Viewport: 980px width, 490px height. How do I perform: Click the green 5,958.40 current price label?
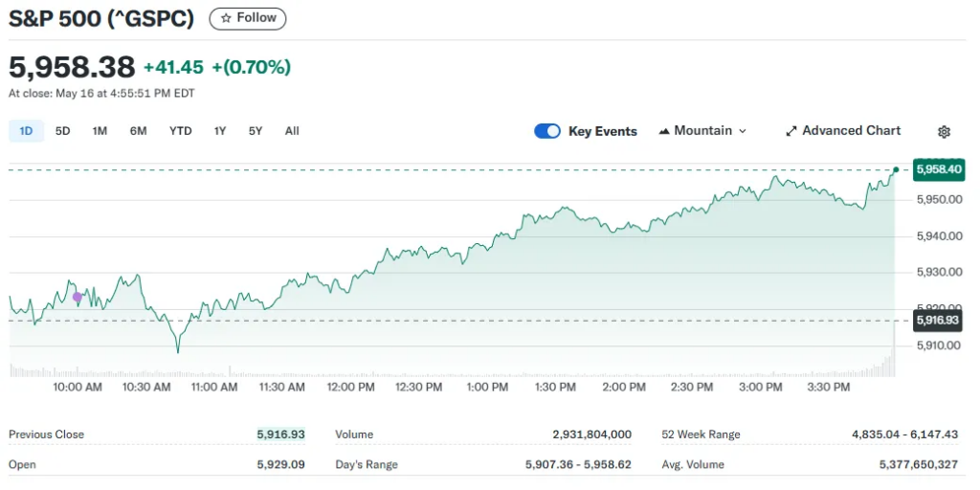[x=938, y=169]
